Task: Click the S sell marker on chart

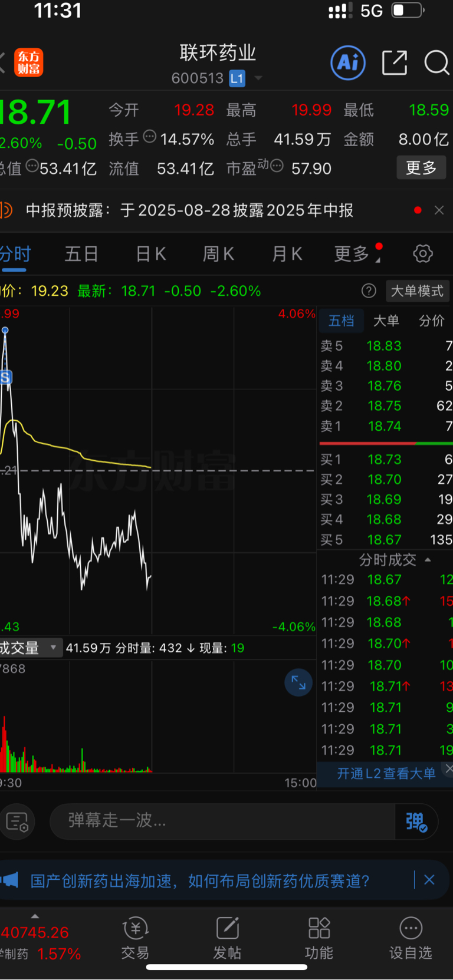Action: tap(5, 378)
